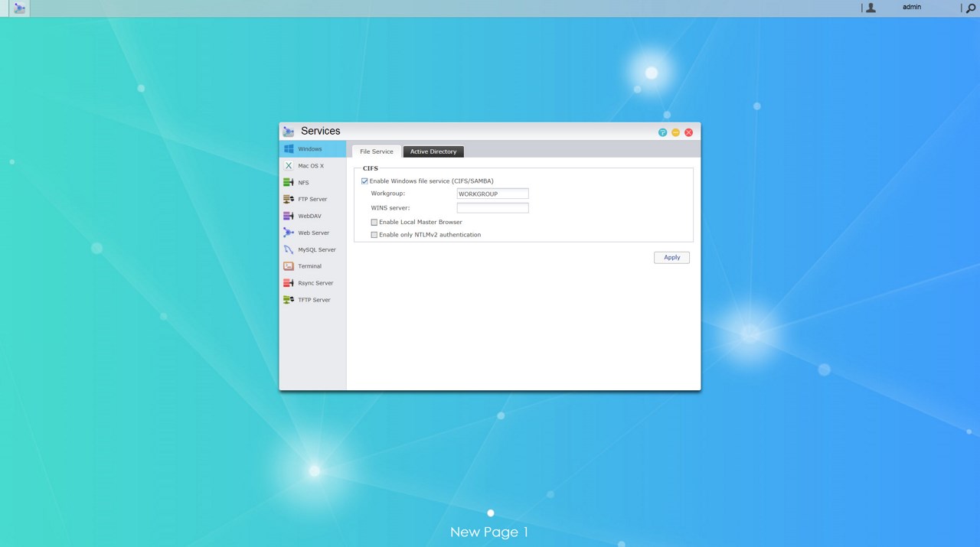This screenshot has width=980, height=547.
Task: Select Web Server text in the sidebar
Action: [314, 233]
